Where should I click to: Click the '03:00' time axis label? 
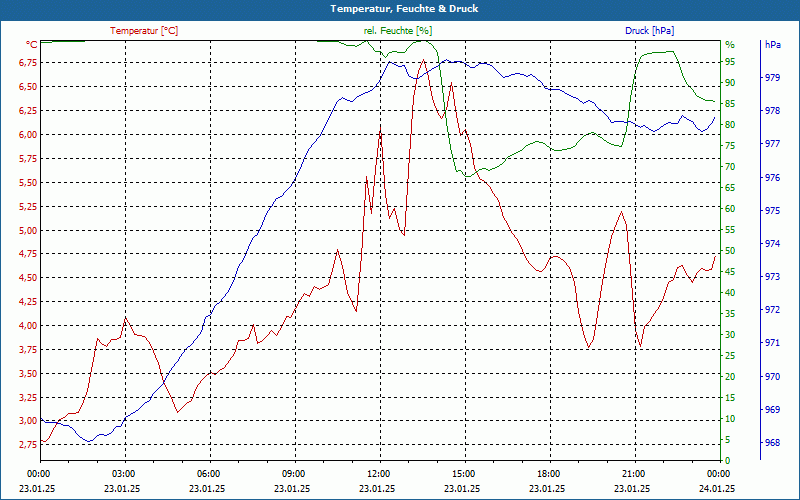[x=123, y=473]
